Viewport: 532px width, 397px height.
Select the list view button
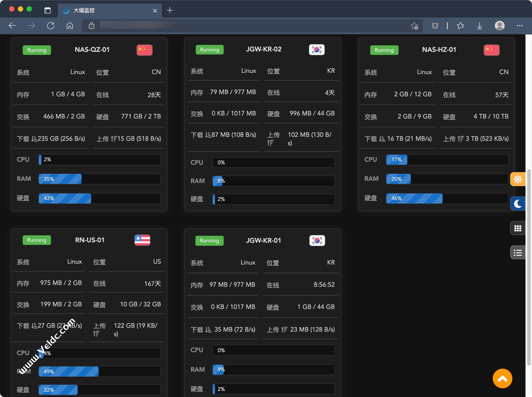[x=518, y=253]
